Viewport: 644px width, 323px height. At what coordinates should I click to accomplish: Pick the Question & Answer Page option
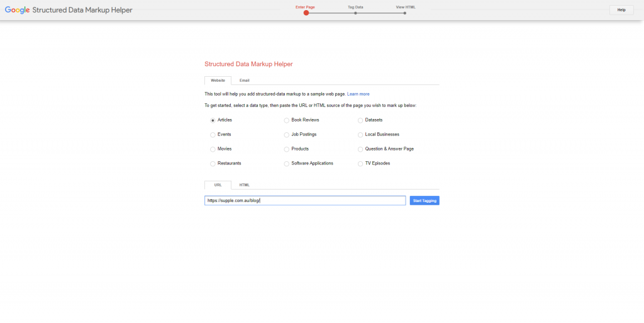[x=360, y=149]
